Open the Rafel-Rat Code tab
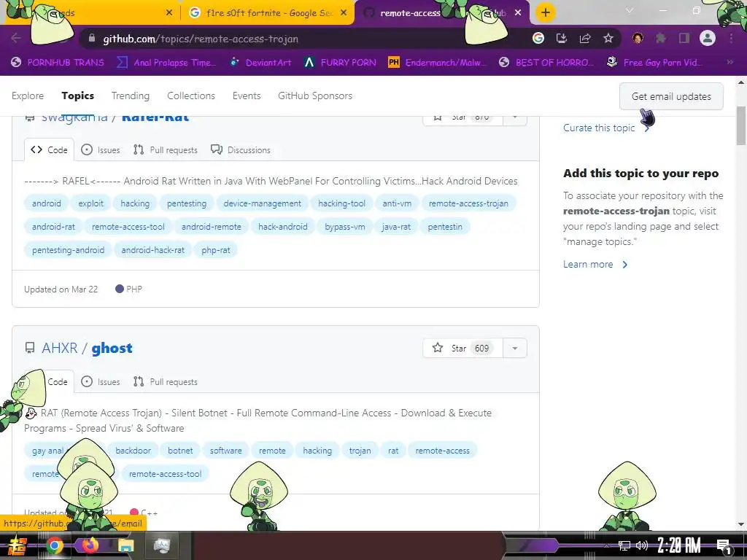747x560 pixels. (49, 149)
